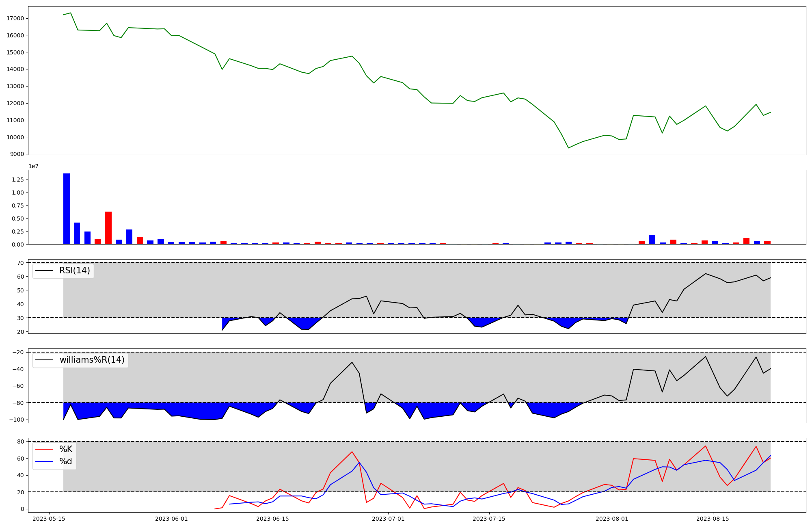Screen dimensions: 812x528
Task: Click the williams%R(14) legend label
Action: tap(92, 360)
